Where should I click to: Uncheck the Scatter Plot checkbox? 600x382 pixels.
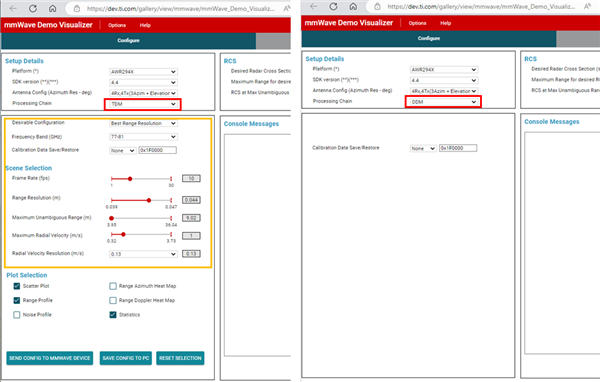tap(17, 286)
